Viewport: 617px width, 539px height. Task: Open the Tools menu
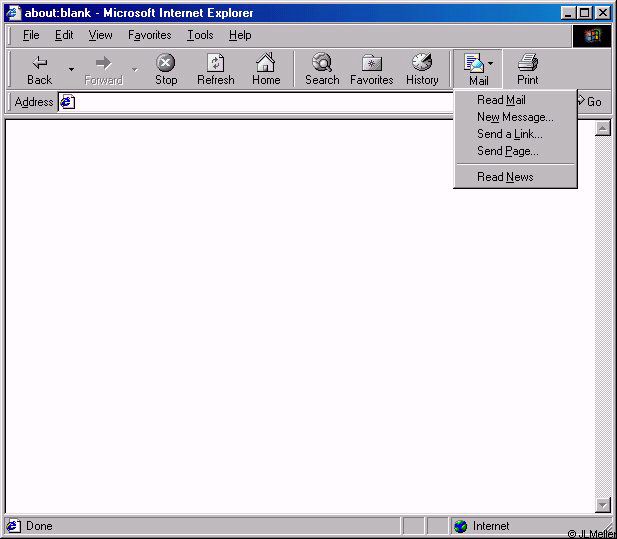click(200, 35)
